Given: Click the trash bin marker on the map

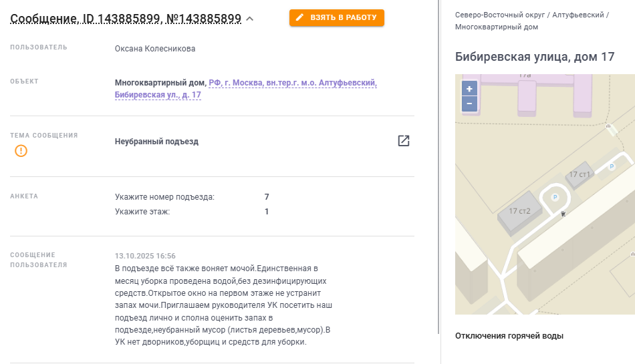Looking at the screenshot, I should point(563,214).
